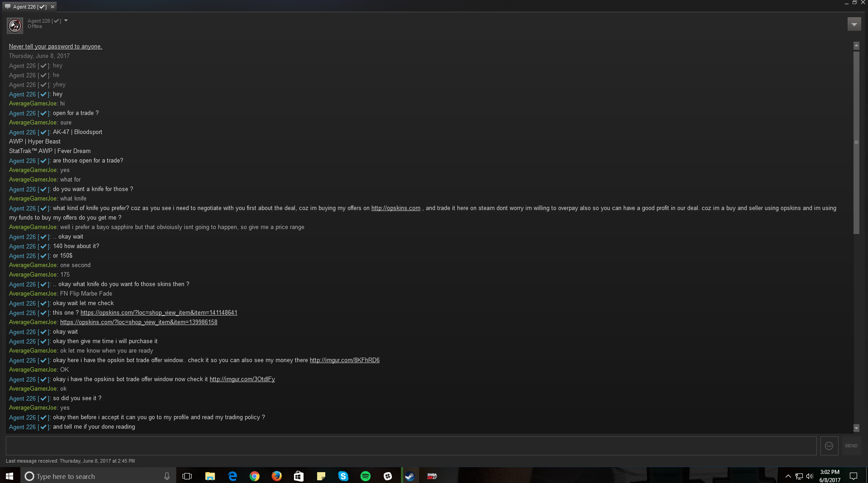Open Task View on the taskbar
Image resolution: width=868 pixels, height=483 pixels.
[187, 476]
